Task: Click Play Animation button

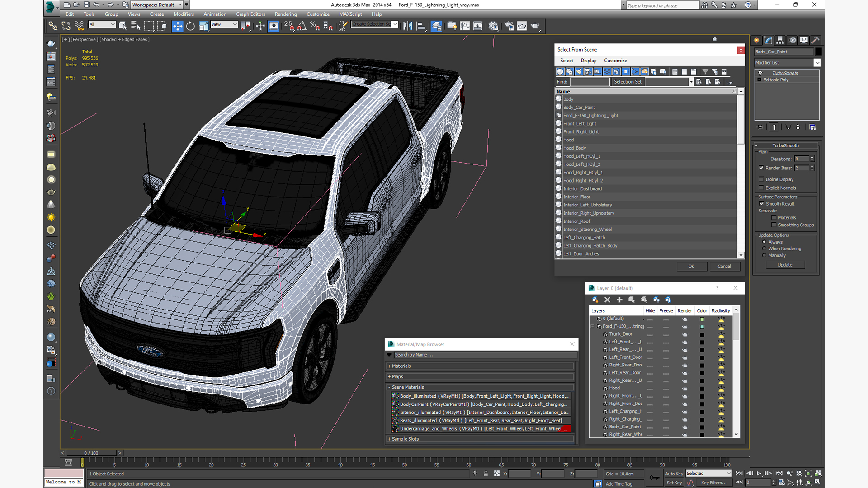Action: point(759,473)
